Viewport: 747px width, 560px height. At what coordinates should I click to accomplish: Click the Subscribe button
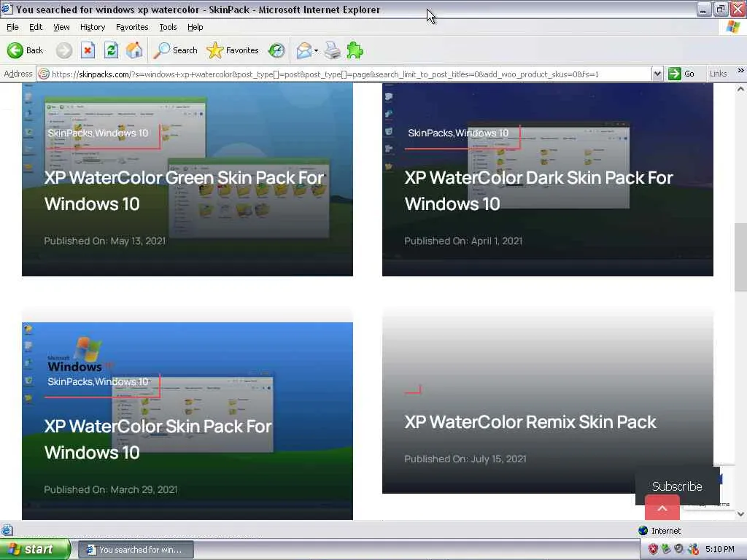click(677, 486)
